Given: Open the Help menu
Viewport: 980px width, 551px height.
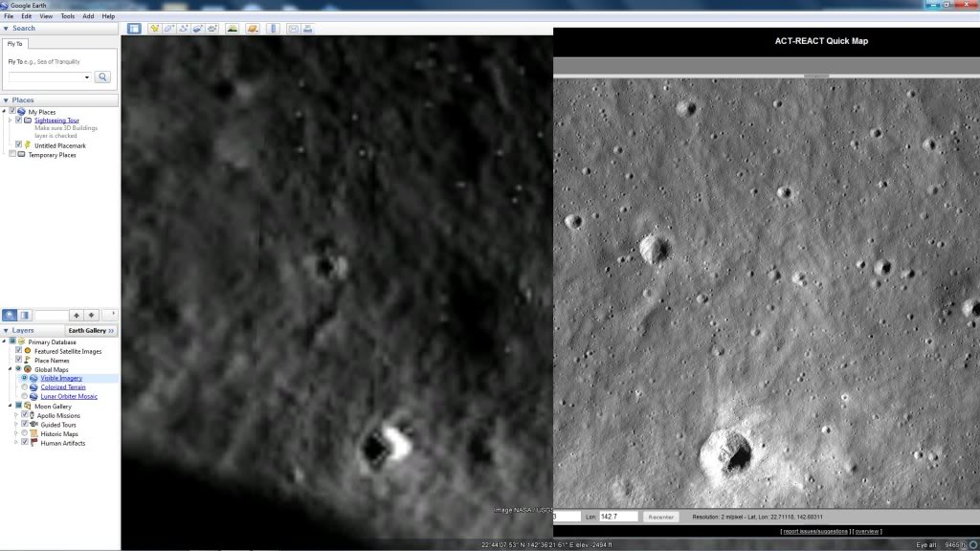Looking at the screenshot, I should coord(108,16).
